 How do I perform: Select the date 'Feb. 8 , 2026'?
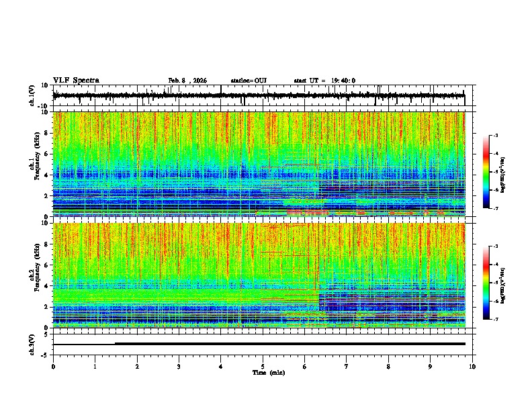(187, 81)
